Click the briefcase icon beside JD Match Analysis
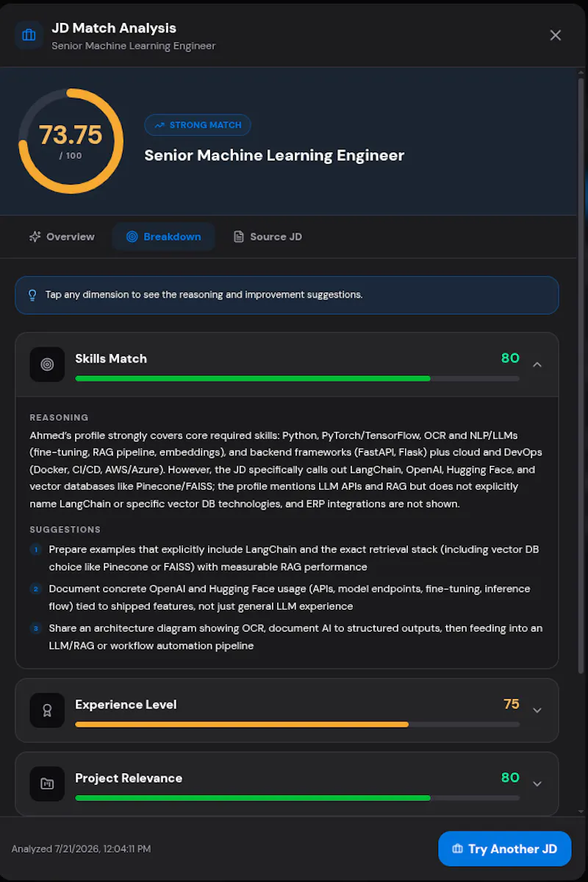Screen dimensions: 588x882 click(x=29, y=35)
